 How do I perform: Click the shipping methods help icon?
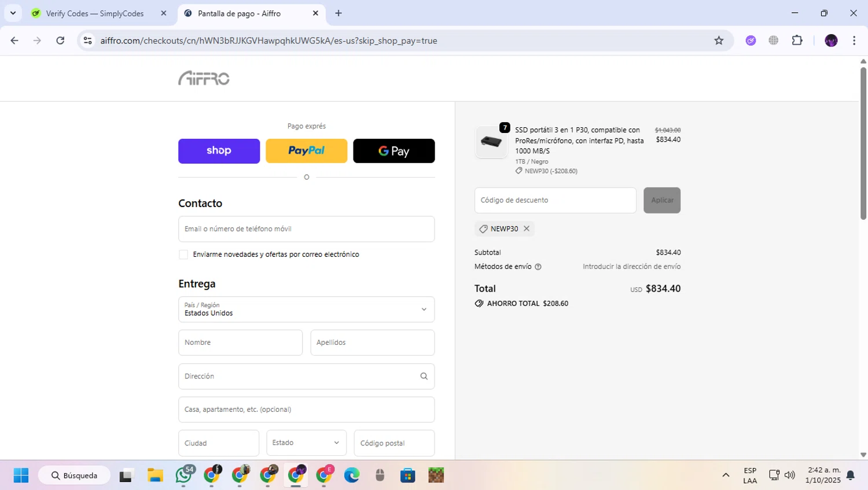click(538, 267)
